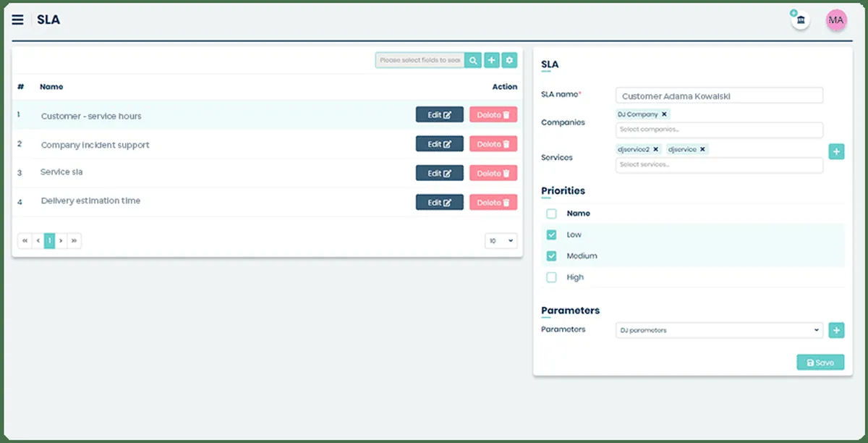Click the Medium priority label
The height and width of the screenshot is (443, 868).
coord(582,256)
